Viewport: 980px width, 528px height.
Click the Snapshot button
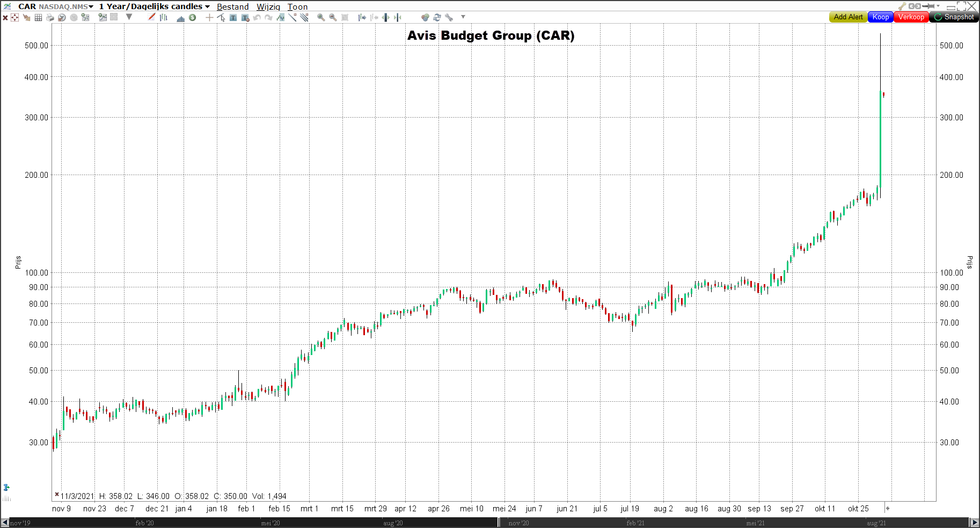pyautogui.click(x=954, y=17)
